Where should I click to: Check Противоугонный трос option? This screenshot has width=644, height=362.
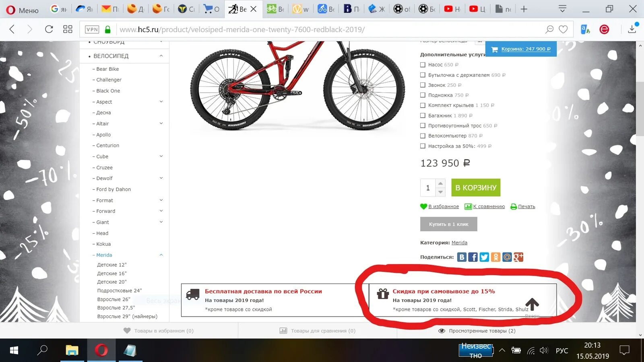[x=423, y=125]
